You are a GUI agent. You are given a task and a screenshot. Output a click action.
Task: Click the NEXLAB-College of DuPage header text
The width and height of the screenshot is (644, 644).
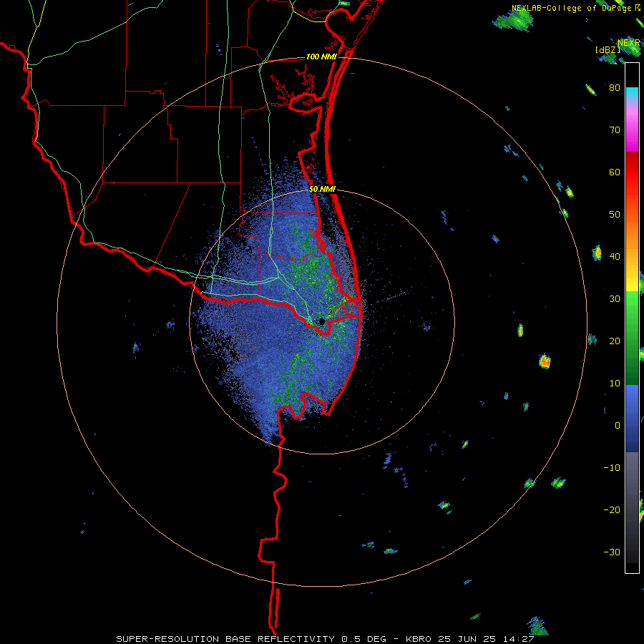[x=572, y=8]
